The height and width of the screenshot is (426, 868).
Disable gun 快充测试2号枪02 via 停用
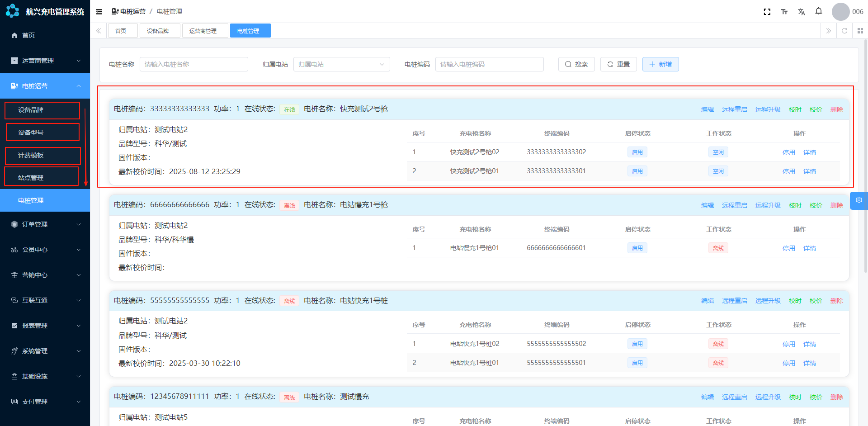(788, 152)
